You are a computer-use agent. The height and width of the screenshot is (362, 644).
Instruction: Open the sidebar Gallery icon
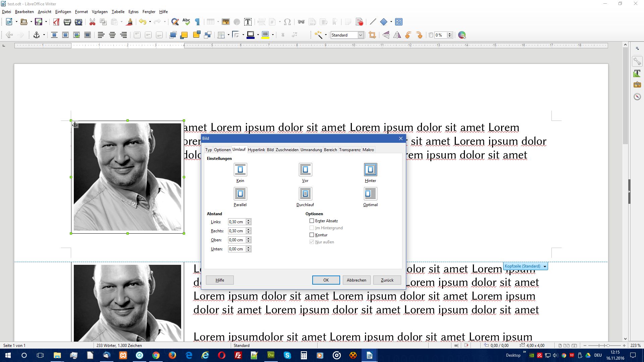click(637, 85)
